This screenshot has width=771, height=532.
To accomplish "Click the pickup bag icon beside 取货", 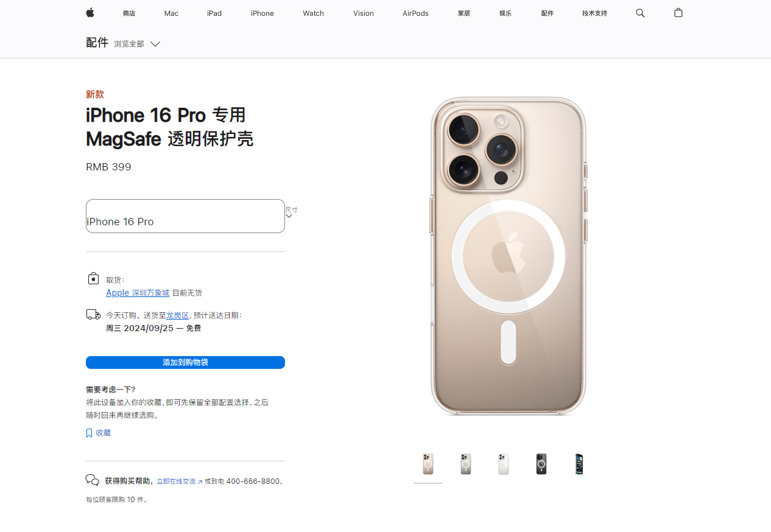I will [x=93, y=278].
